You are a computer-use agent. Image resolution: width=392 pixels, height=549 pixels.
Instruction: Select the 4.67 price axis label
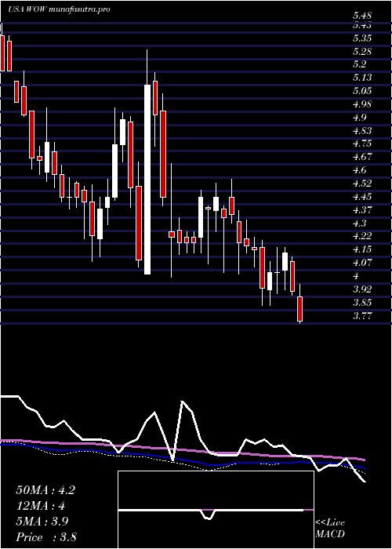pyautogui.click(x=362, y=157)
